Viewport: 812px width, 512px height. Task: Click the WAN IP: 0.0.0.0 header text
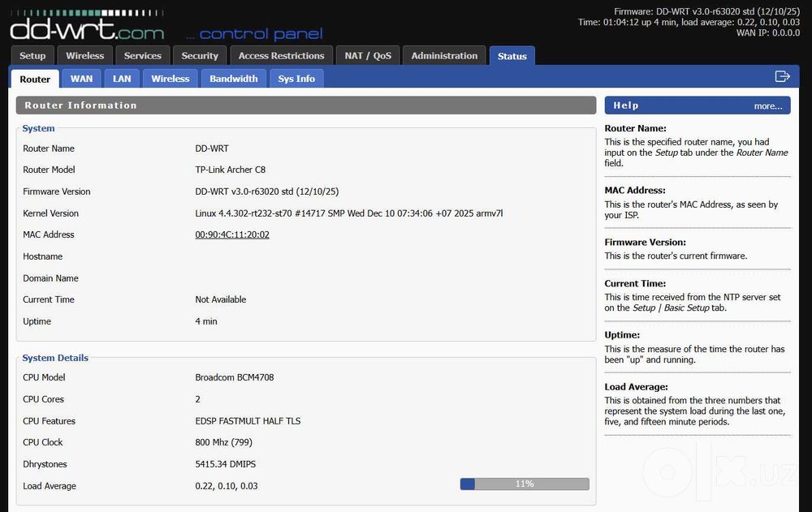click(768, 32)
